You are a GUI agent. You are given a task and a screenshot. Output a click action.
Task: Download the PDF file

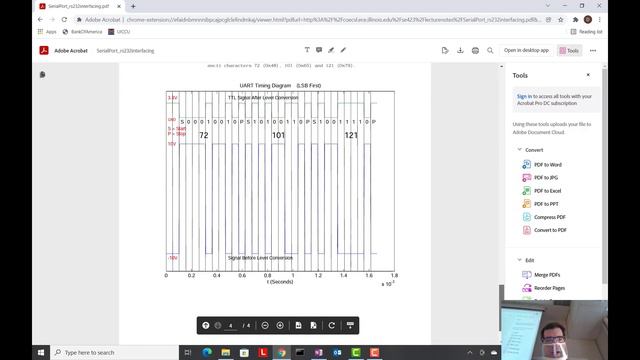[460, 50]
